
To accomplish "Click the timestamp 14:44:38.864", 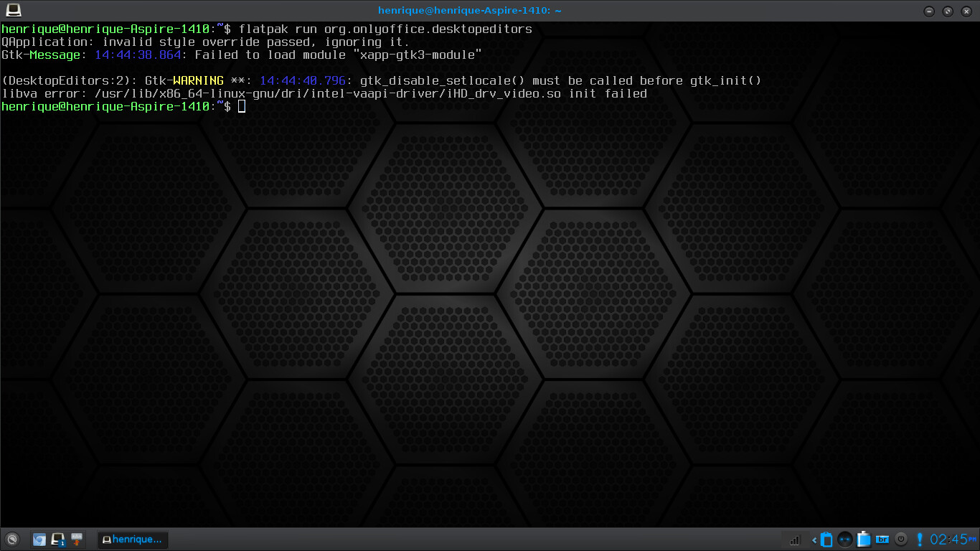I will click(x=137, y=55).
